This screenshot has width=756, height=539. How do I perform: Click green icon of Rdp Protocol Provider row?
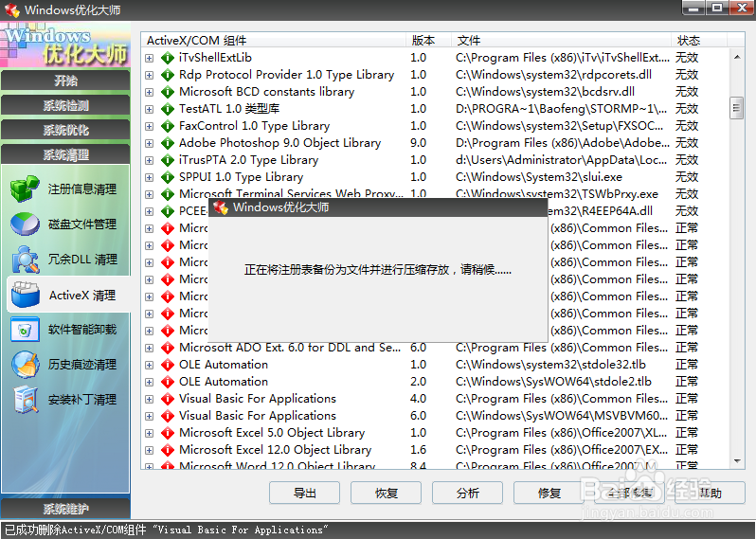[168, 75]
